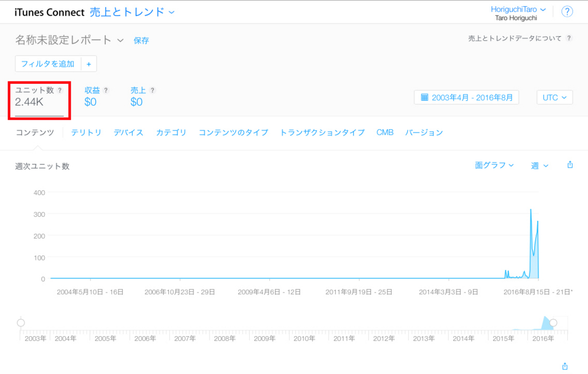Click the plus icon next to フィルタを追加
588x374 pixels.
pyautogui.click(x=89, y=64)
